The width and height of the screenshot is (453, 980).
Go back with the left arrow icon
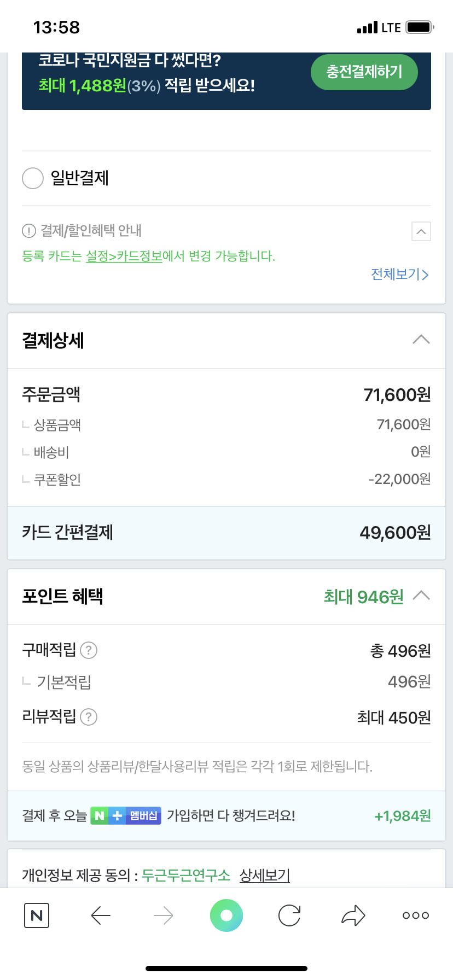(x=101, y=915)
